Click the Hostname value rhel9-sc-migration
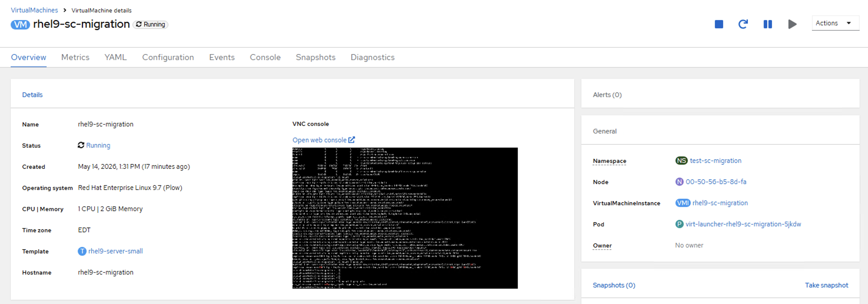This screenshot has height=304, width=868. coord(105,272)
